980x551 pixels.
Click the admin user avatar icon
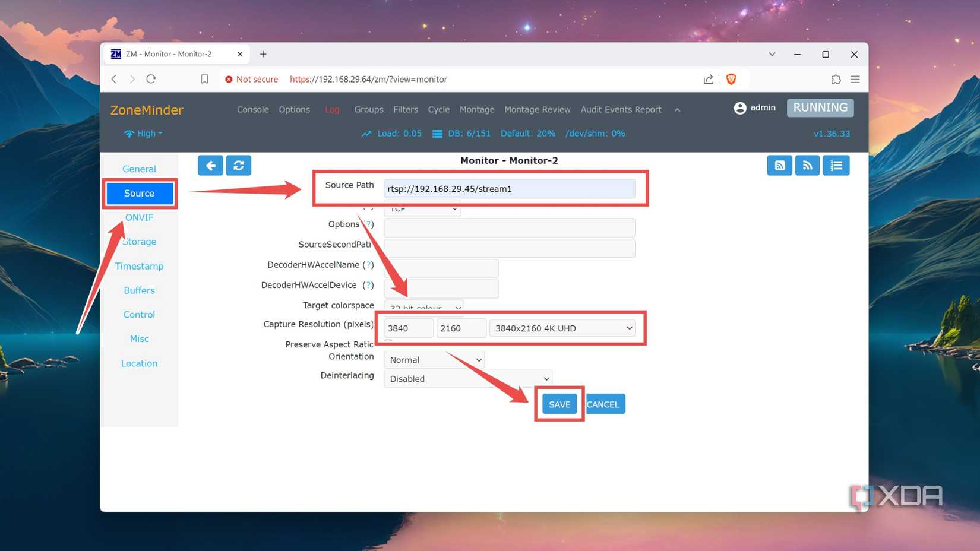click(x=740, y=108)
